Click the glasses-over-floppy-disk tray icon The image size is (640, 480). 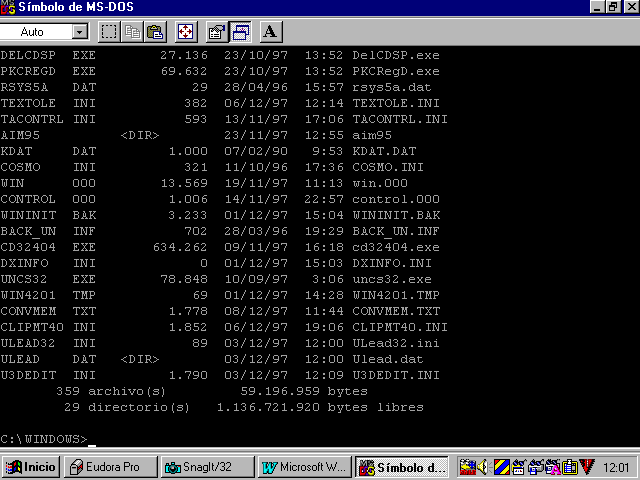pyautogui.click(x=536, y=467)
